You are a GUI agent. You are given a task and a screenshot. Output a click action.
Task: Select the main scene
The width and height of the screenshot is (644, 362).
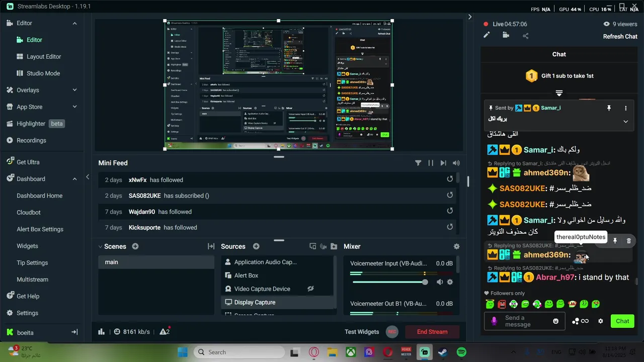[156, 262]
